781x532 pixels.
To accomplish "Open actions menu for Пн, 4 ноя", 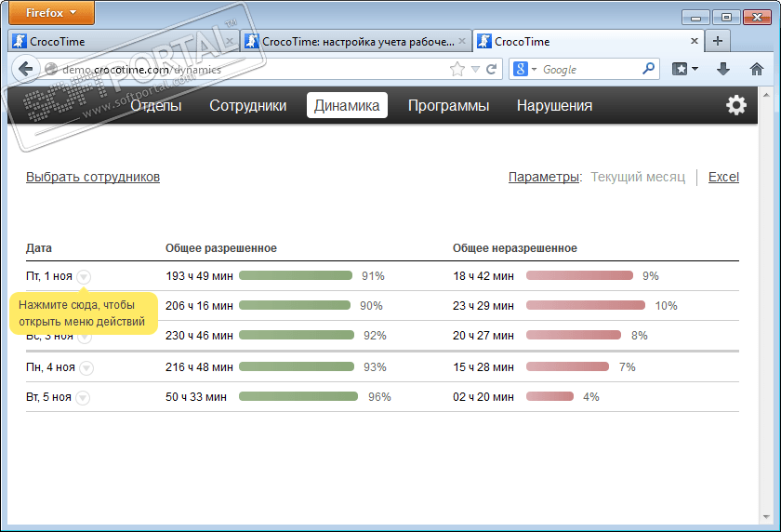I will [x=86, y=368].
